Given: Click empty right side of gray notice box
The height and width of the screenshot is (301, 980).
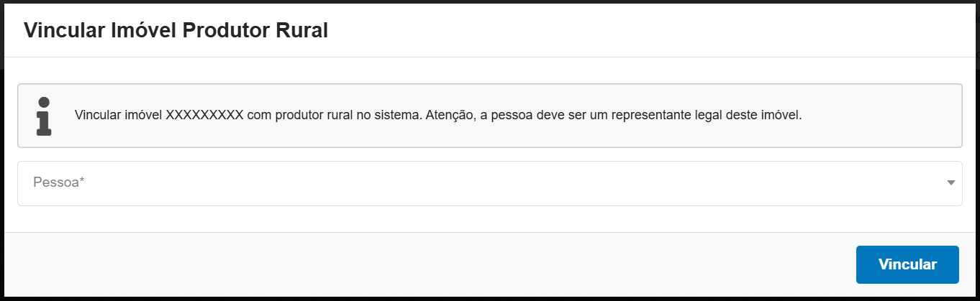Looking at the screenshot, I should [885, 115].
